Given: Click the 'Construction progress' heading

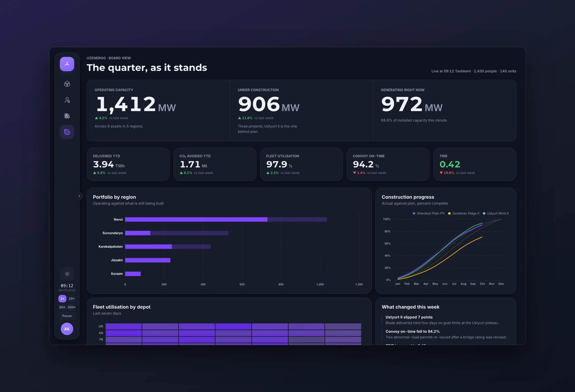Looking at the screenshot, I should (x=408, y=197).
